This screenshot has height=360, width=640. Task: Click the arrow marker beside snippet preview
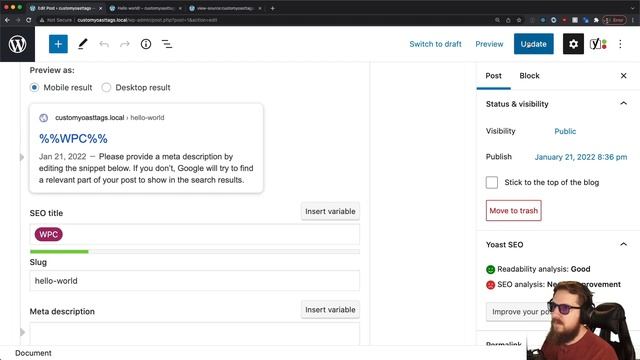(x=22, y=157)
